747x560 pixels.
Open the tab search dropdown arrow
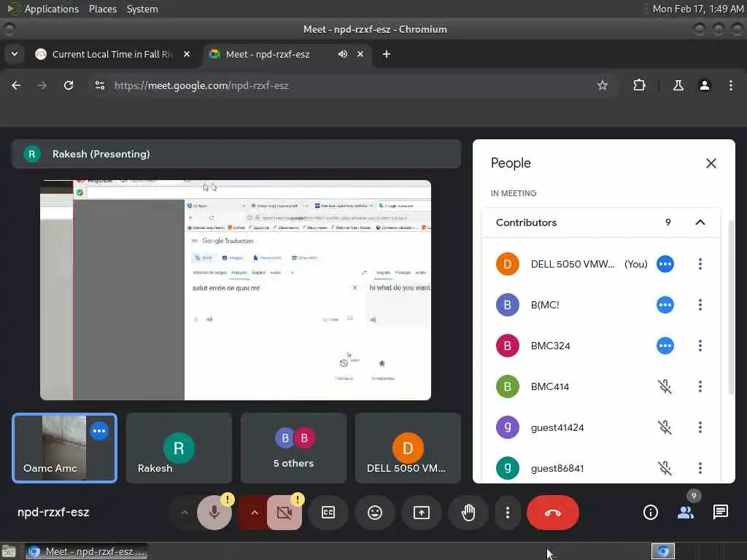pos(15,54)
